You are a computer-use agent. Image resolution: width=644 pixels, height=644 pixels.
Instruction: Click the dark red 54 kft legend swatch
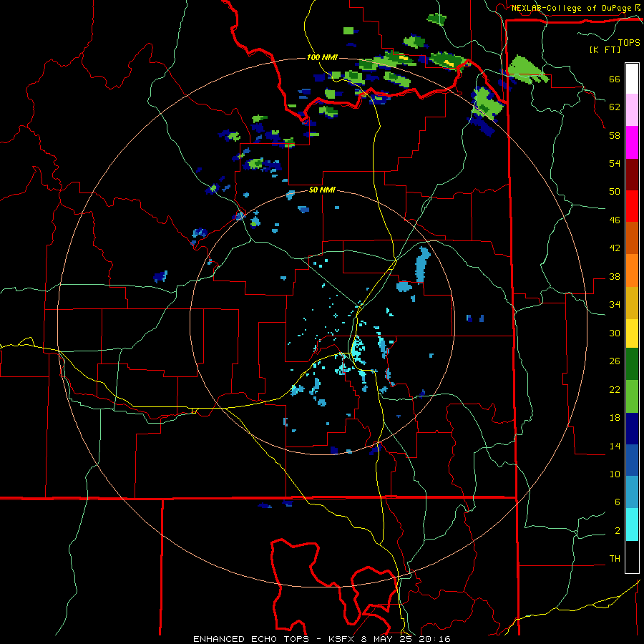pyautogui.click(x=632, y=175)
